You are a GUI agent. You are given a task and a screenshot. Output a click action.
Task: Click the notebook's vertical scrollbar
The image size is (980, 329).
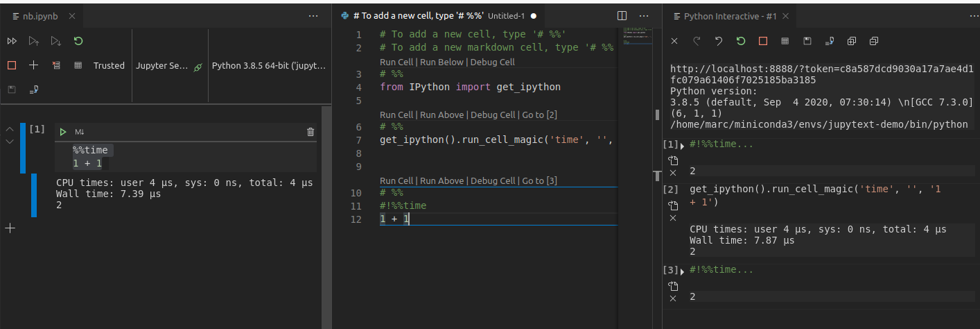click(326, 217)
